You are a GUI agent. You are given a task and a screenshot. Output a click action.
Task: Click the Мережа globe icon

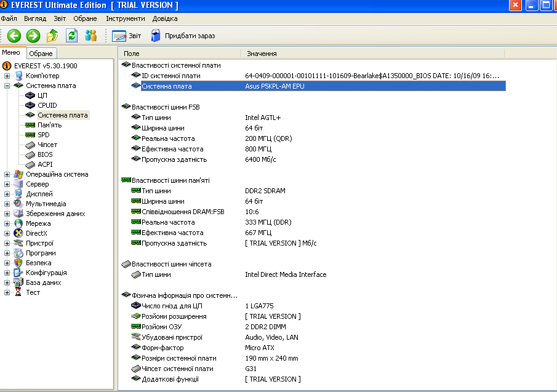[18, 223]
